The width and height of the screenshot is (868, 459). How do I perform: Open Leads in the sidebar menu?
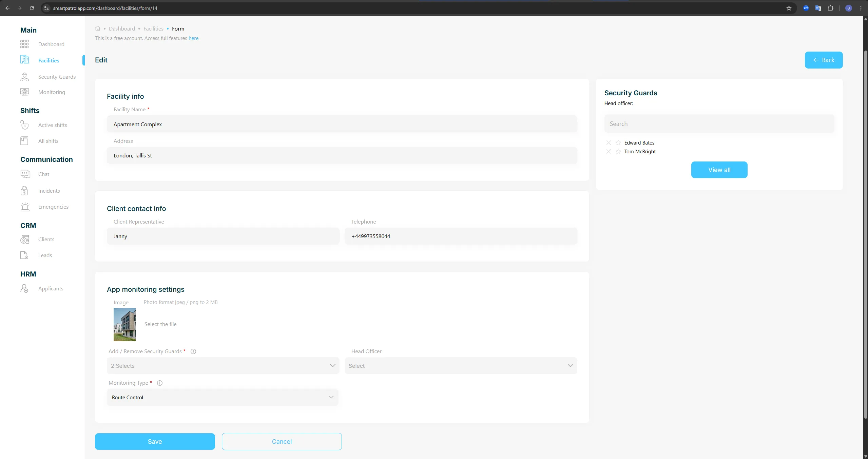[x=45, y=255]
